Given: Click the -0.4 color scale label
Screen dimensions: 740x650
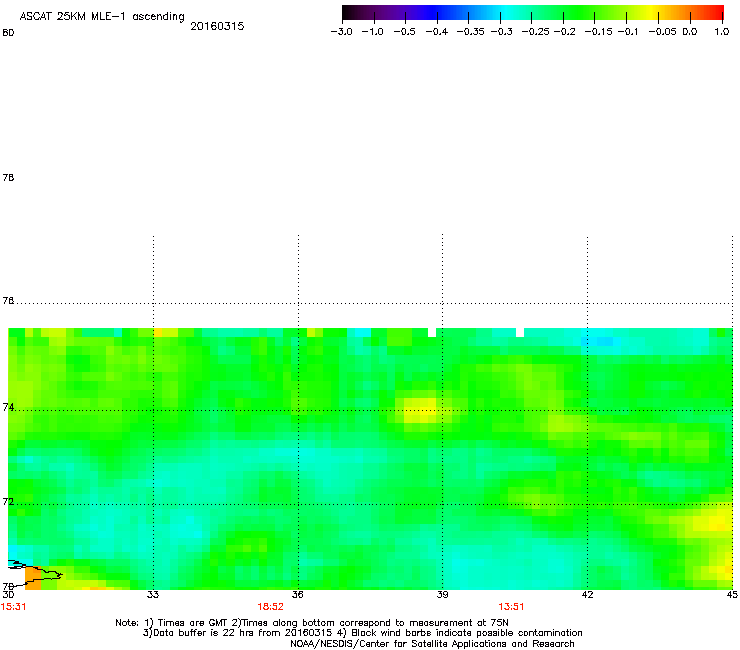Looking at the screenshot, I should [437, 32].
